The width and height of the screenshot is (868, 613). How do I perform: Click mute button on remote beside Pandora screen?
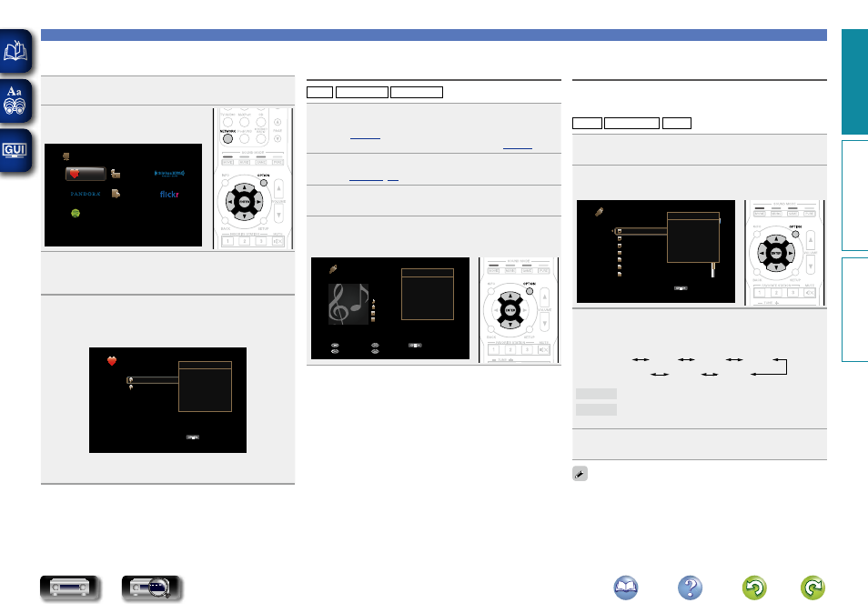click(278, 241)
